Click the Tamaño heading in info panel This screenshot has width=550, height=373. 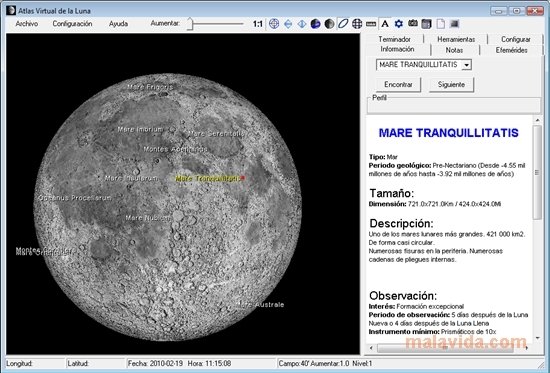(x=392, y=193)
